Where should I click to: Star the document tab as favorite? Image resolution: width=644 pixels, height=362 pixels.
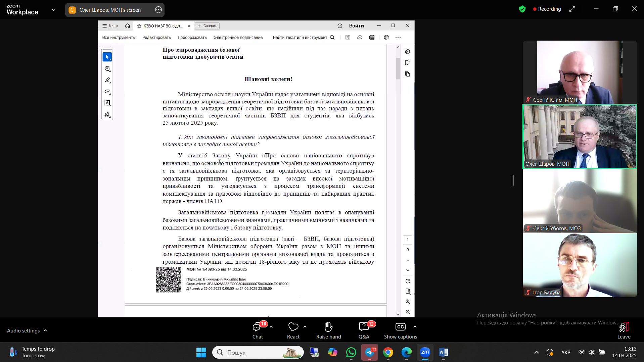139,26
